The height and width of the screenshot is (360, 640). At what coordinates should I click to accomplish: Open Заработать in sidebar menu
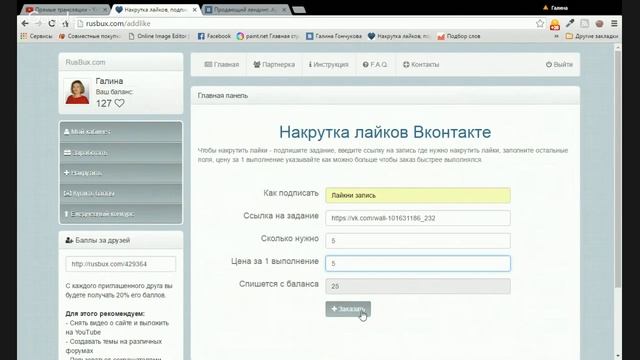coord(121,153)
